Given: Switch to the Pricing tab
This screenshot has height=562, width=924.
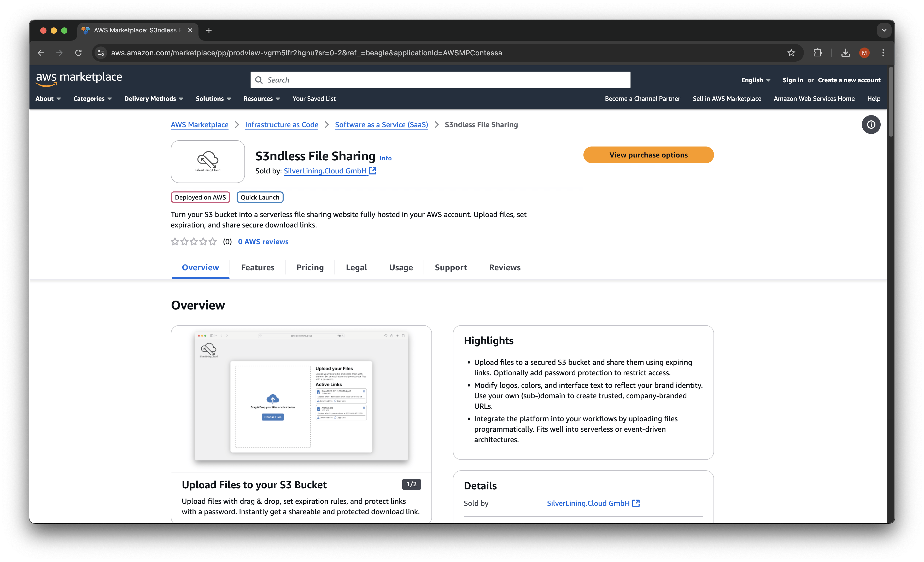Looking at the screenshot, I should [310, 267].
